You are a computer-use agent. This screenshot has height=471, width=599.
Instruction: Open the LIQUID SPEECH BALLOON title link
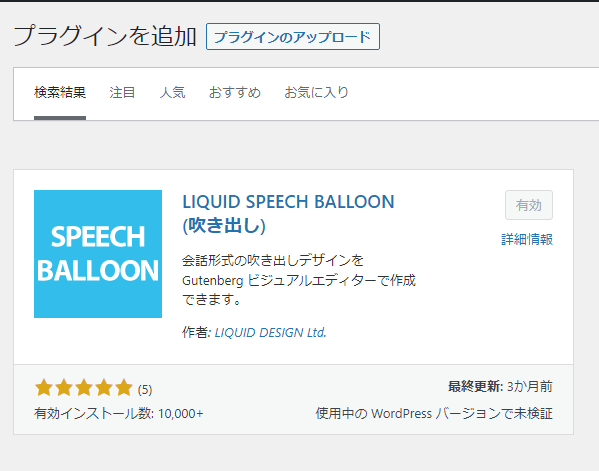click(x=288, y=213)
